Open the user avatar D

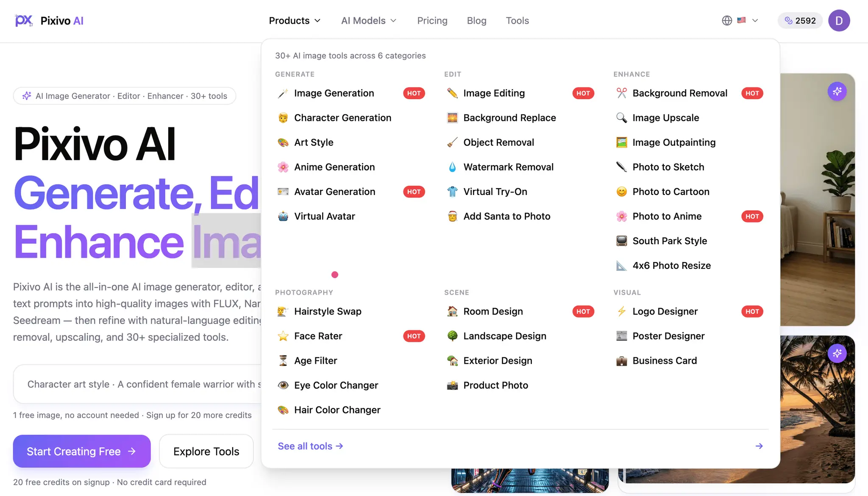coord(839,20)
